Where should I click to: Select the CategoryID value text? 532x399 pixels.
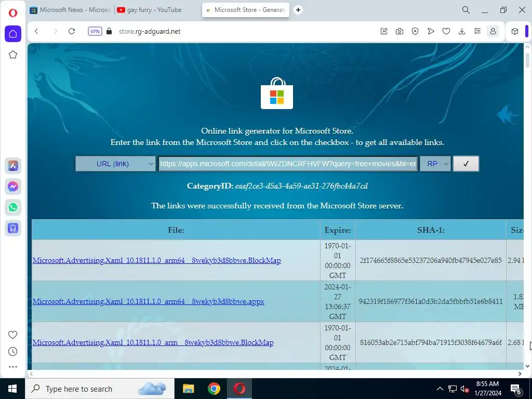point(301,186)
